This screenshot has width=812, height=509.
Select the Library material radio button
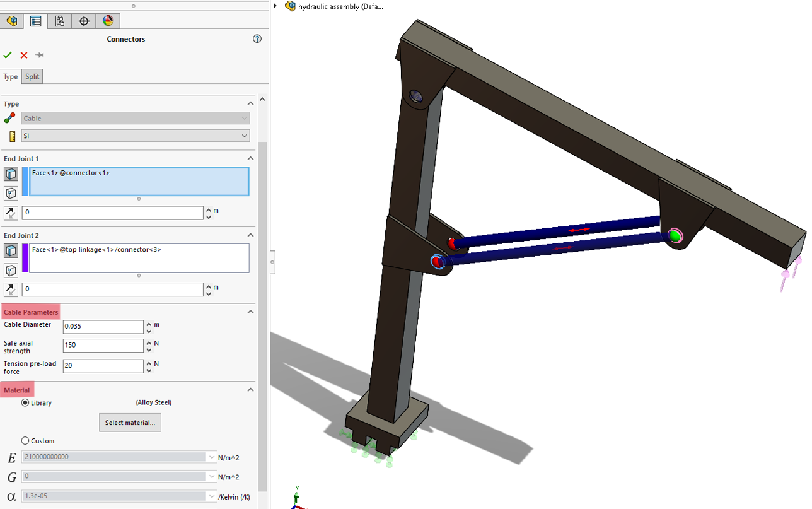tap(25, 402)
